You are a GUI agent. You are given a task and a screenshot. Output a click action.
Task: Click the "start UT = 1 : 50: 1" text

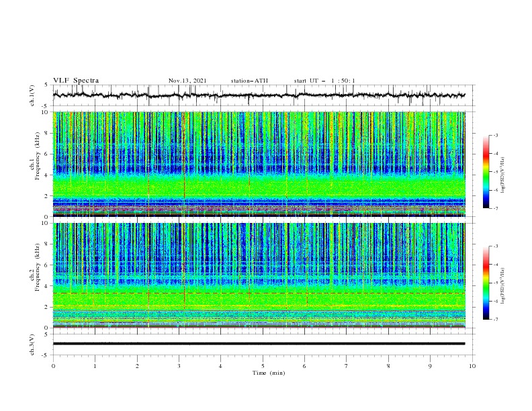(324, 81)
